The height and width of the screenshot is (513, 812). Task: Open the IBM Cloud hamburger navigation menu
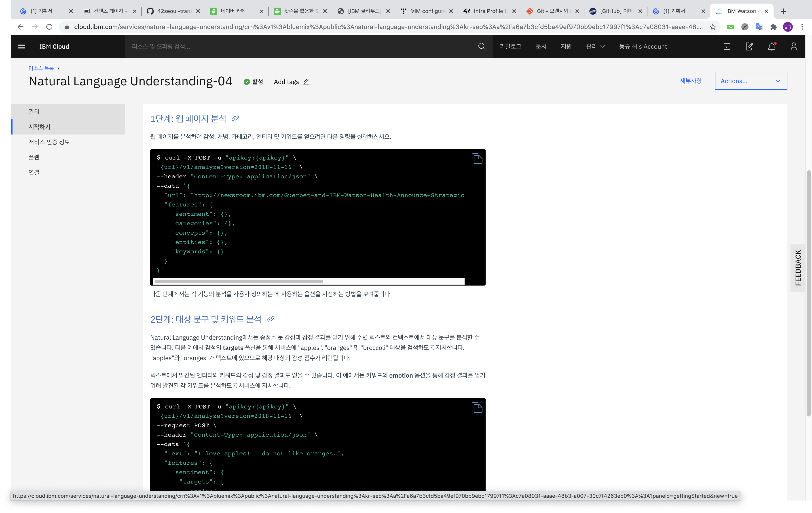coord(21,46)
